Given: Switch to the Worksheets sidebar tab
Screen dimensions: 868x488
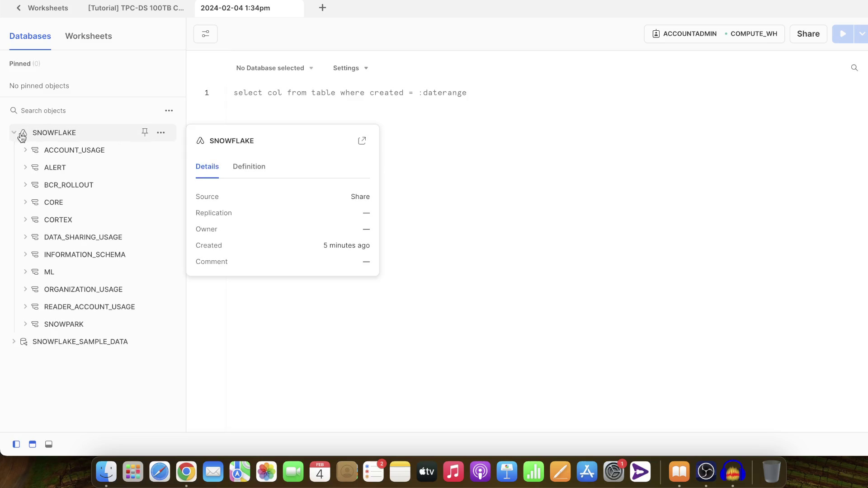Looking at the screenshot, I should click(x=88, y=36).
